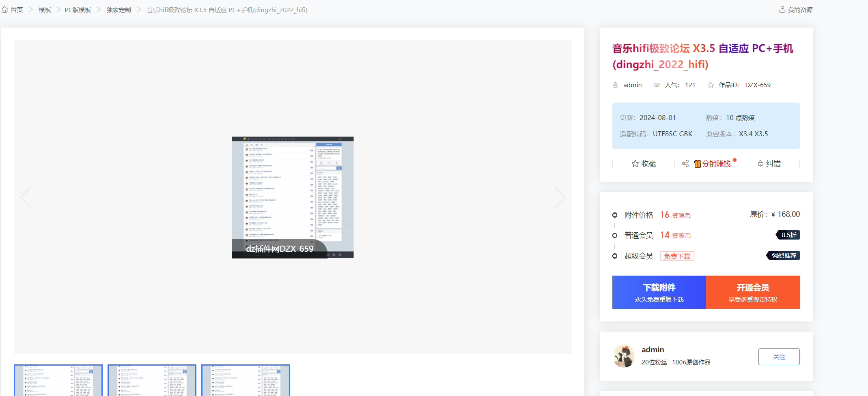
Task: Open admin author link under title
Action: (x=633, y=85)
